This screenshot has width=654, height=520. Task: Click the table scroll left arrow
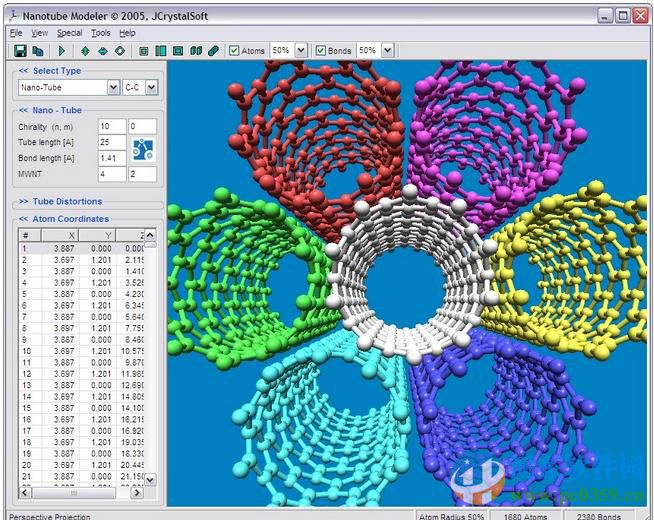[25, 493]
